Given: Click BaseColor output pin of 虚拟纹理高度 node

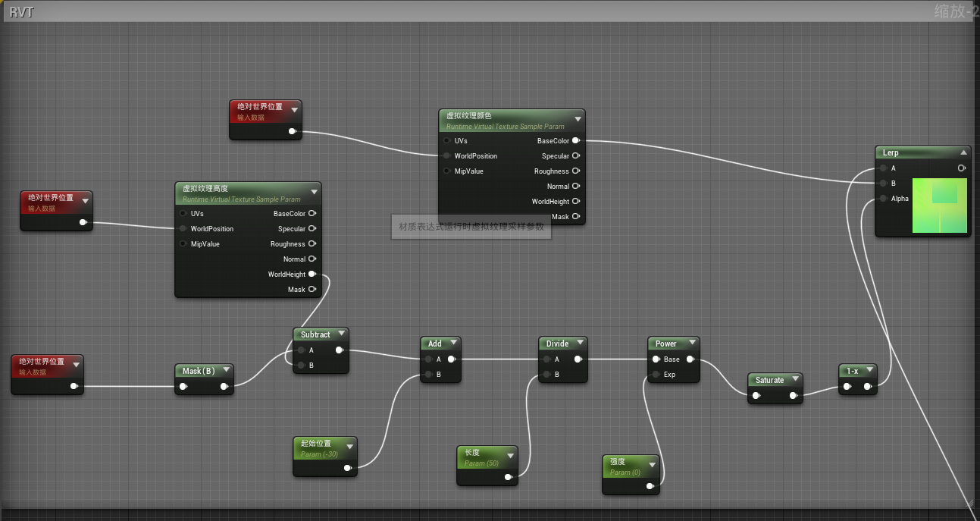Looking at the screenshot, I should point(312,213).
